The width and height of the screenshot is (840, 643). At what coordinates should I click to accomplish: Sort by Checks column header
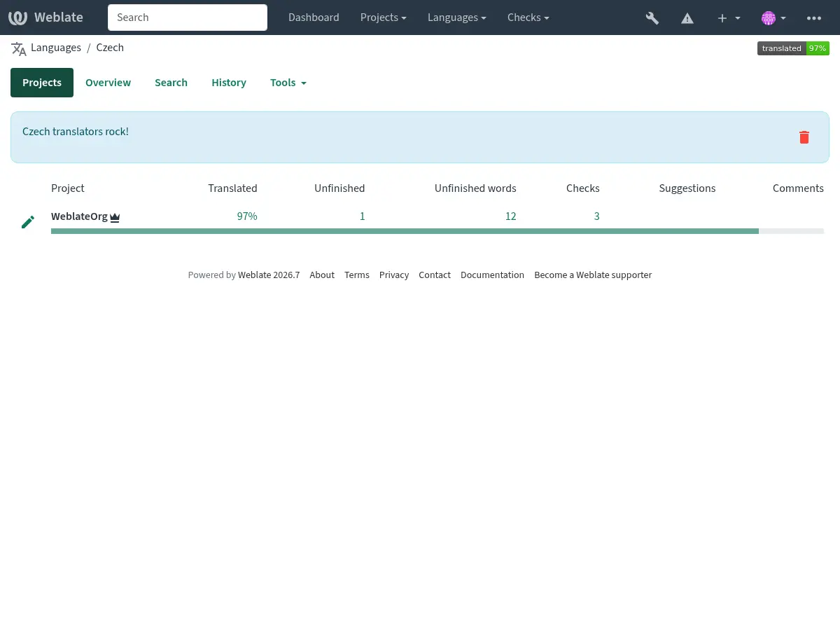click(583, 188)
